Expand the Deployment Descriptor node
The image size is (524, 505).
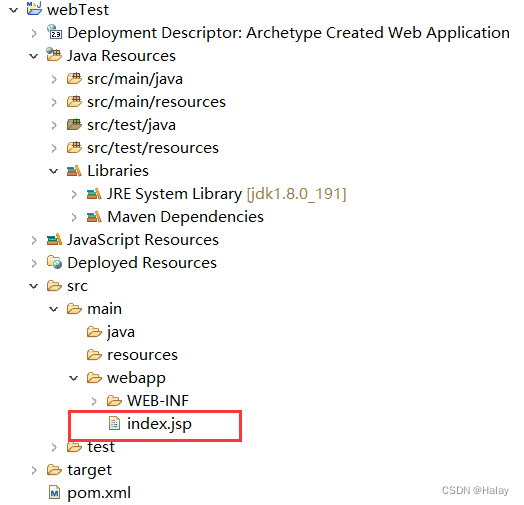coord(34,33)
